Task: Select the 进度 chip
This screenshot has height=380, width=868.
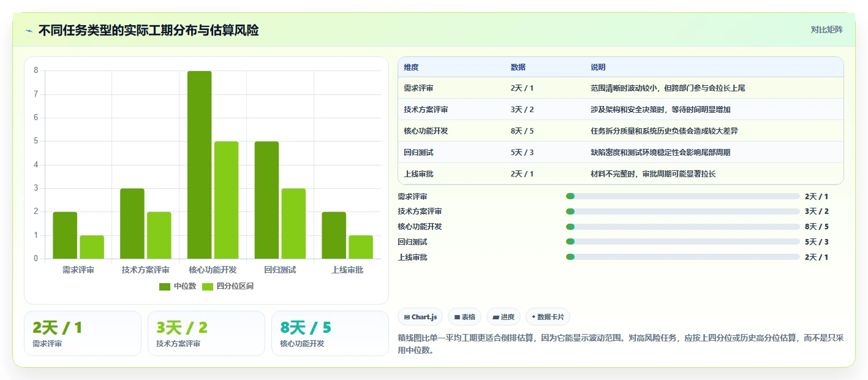Action: (x=504, y=317)
